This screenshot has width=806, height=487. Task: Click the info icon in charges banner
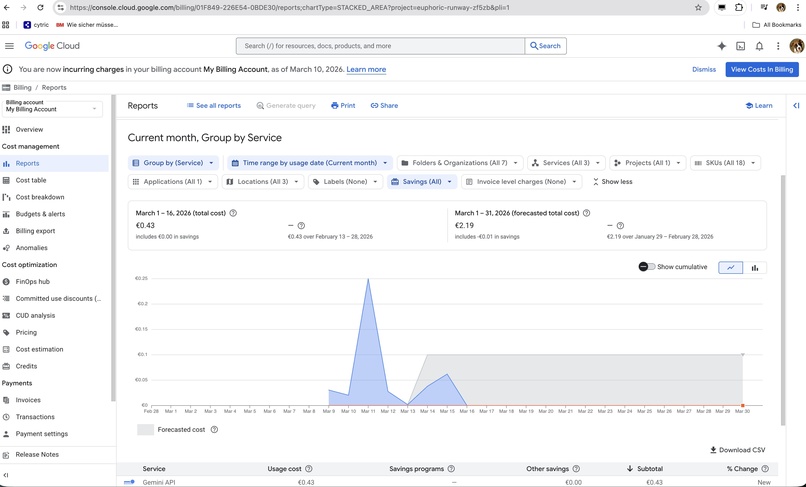click(8, 69)
